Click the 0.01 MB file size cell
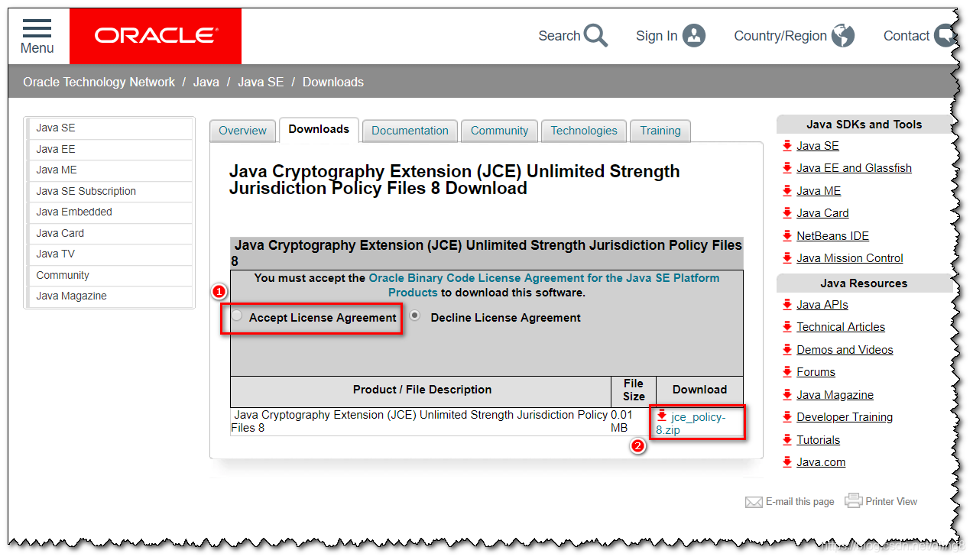Viewport: 973px width, 560px height. [633, 422]
